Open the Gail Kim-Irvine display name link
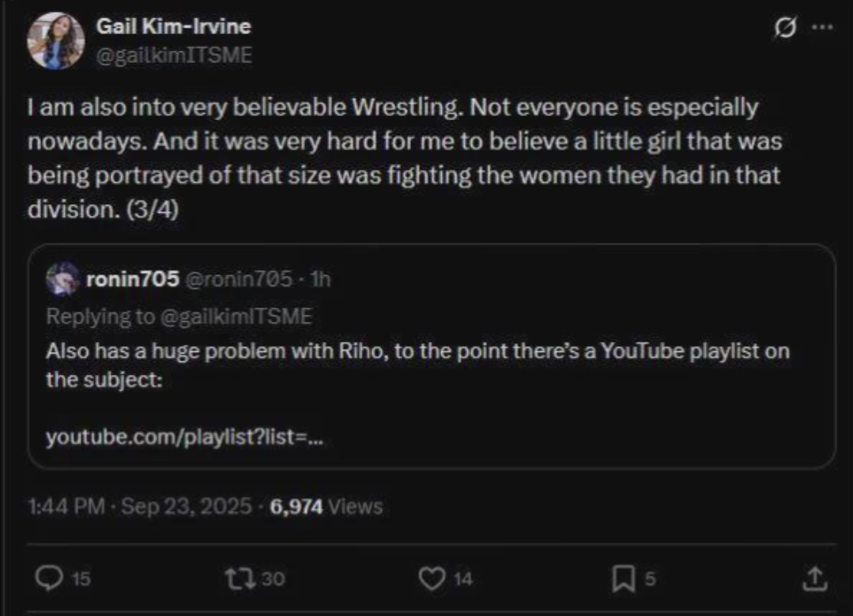 pyautogui.click(x=173, y=26)
